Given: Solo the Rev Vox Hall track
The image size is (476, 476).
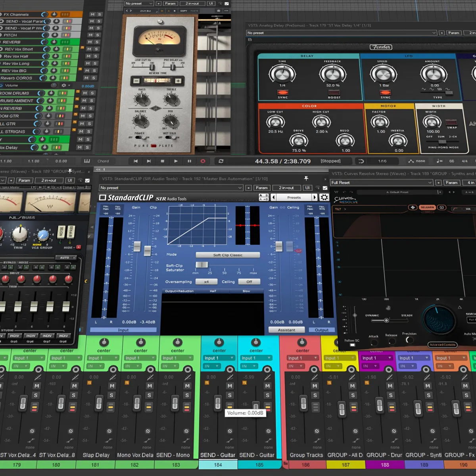Looking at the screenshot, I should [x=96, y=56].
